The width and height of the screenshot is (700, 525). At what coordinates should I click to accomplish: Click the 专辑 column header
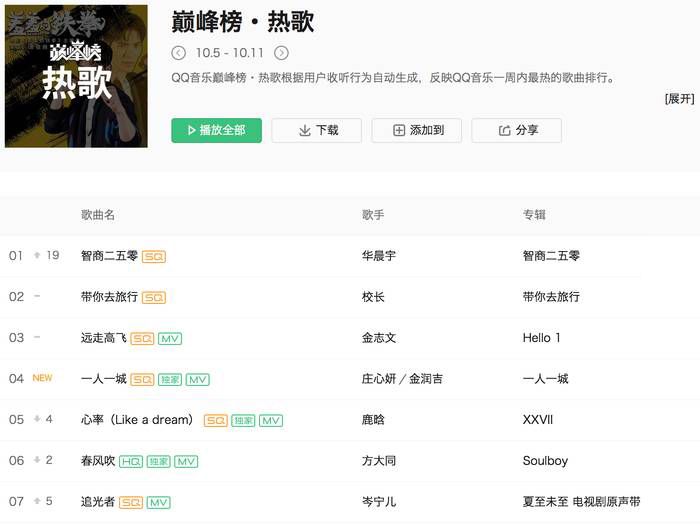534,215
